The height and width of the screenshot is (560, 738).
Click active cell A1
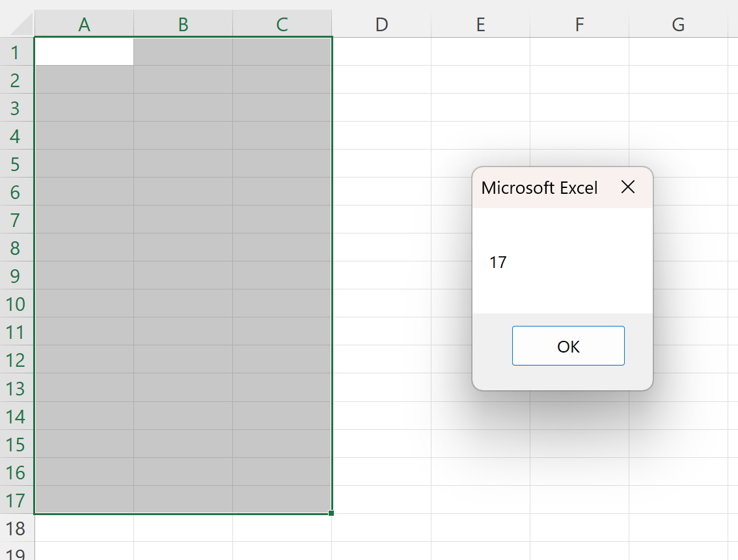pos(84,52)
